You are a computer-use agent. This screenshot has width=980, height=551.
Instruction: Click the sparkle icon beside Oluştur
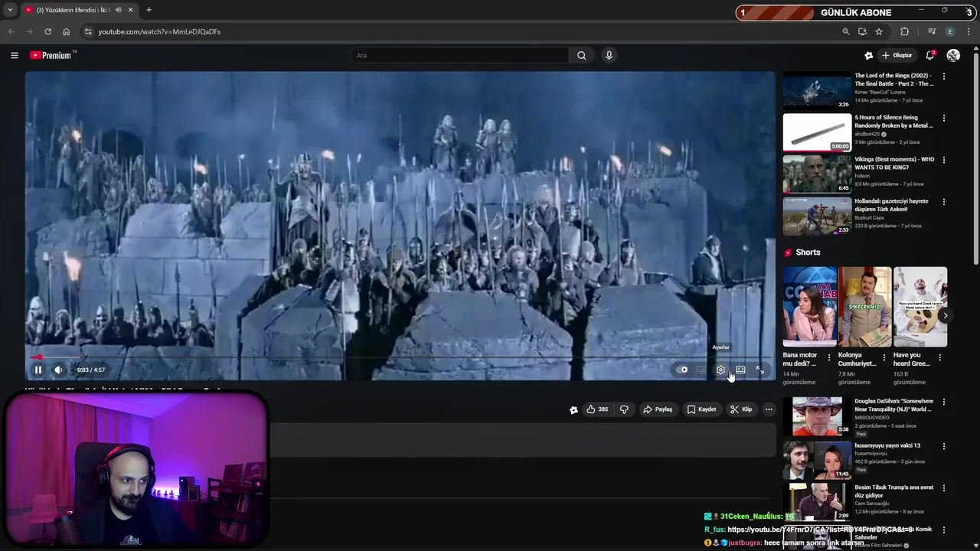(868, 55)
